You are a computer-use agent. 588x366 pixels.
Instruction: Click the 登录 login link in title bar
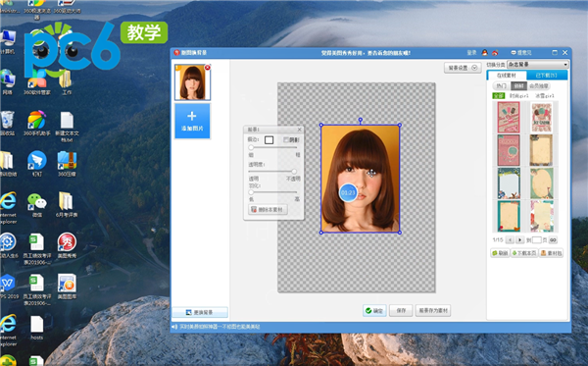471,53
